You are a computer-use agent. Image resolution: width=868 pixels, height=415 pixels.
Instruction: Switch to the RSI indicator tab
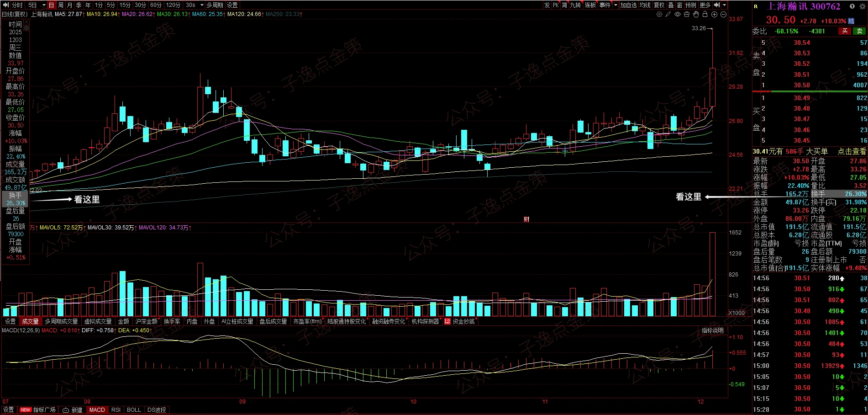(116, 410)
